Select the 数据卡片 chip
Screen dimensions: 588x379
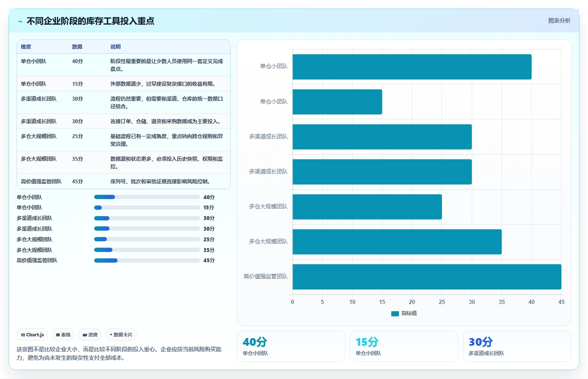(x=121, y=335)
